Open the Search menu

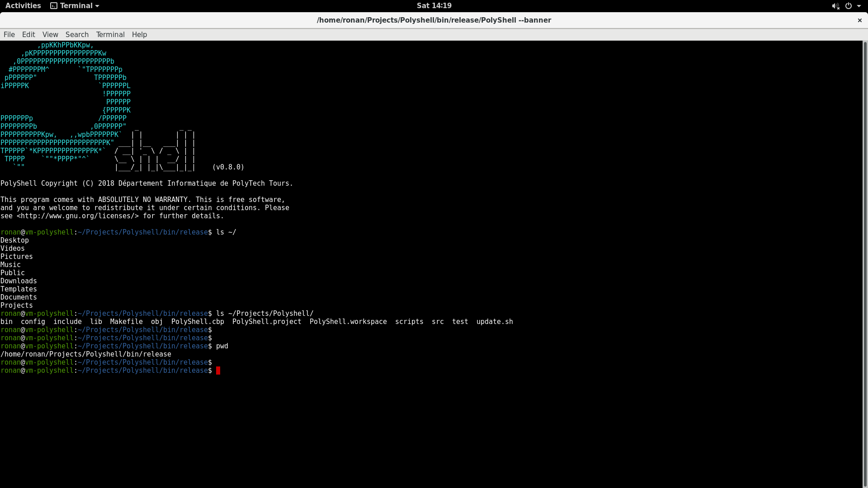[x=77, y=34]
